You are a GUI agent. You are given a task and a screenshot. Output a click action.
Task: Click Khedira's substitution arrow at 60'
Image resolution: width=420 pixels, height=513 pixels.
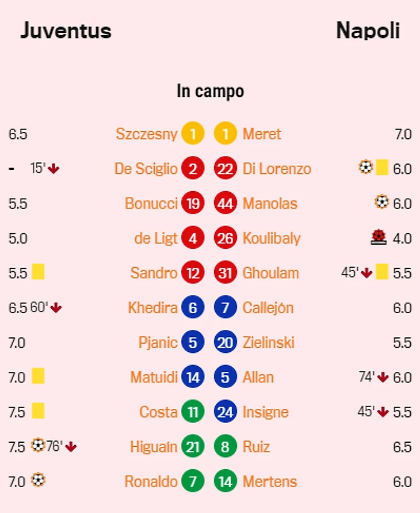(x=56, y=308)
